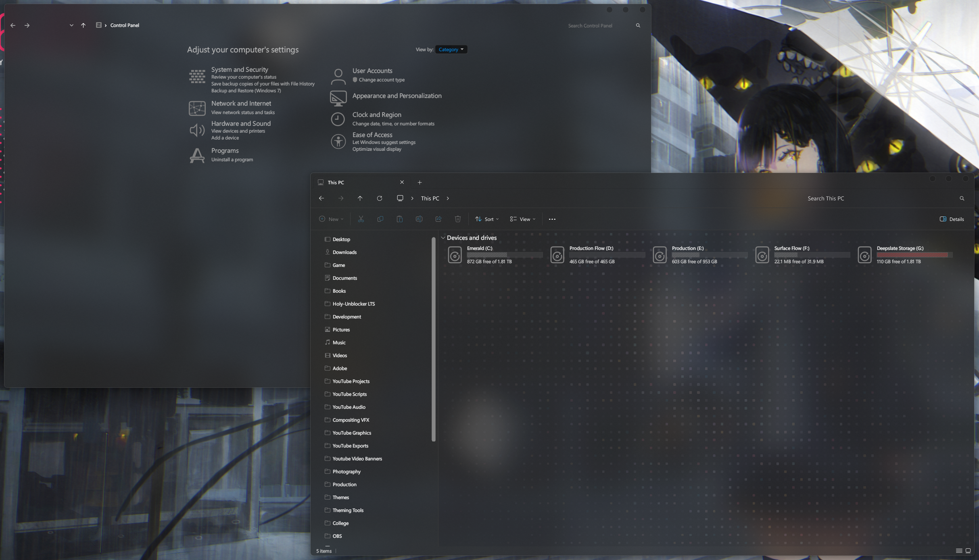979x560 pixels.
Task: Expand the This PC breadcrumb chevron
Action: [448, 198]
